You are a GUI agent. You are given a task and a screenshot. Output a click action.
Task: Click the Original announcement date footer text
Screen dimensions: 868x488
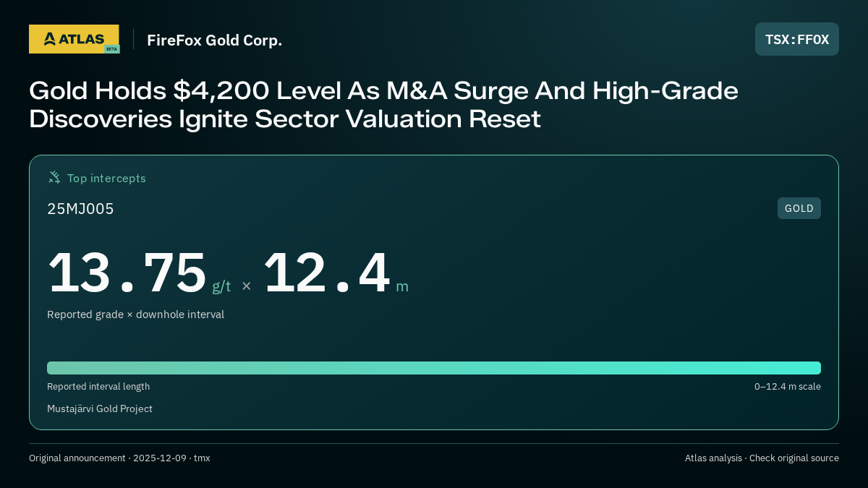119,458
